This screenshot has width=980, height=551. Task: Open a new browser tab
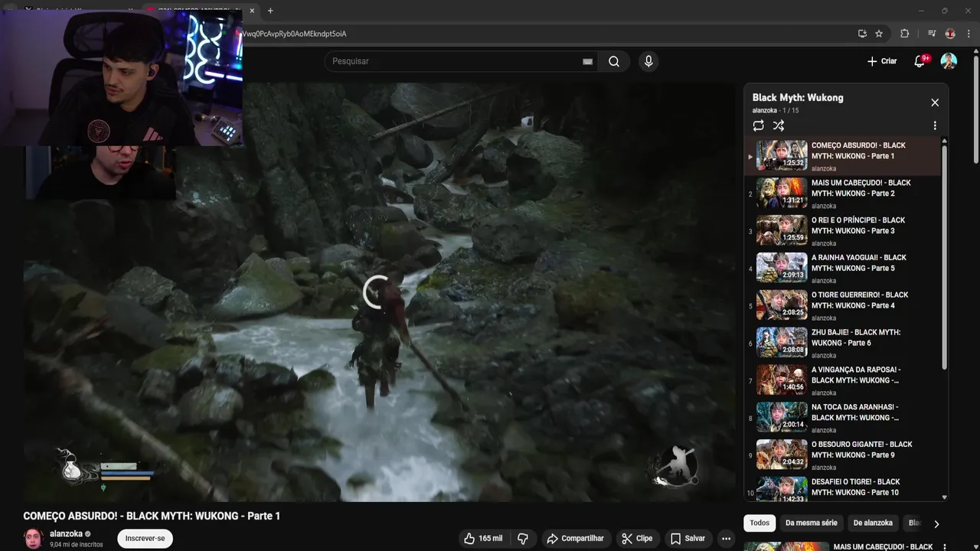pos(270,11)
